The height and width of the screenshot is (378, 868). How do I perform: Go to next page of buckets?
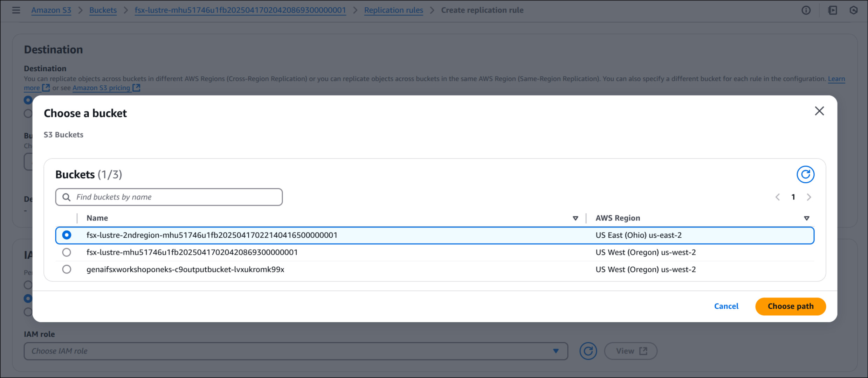[x=809, y=197]
